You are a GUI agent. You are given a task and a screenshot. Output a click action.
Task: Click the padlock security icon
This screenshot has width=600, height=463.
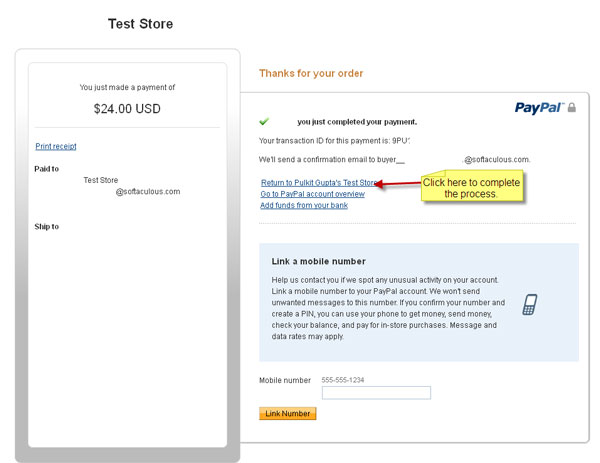572,108
